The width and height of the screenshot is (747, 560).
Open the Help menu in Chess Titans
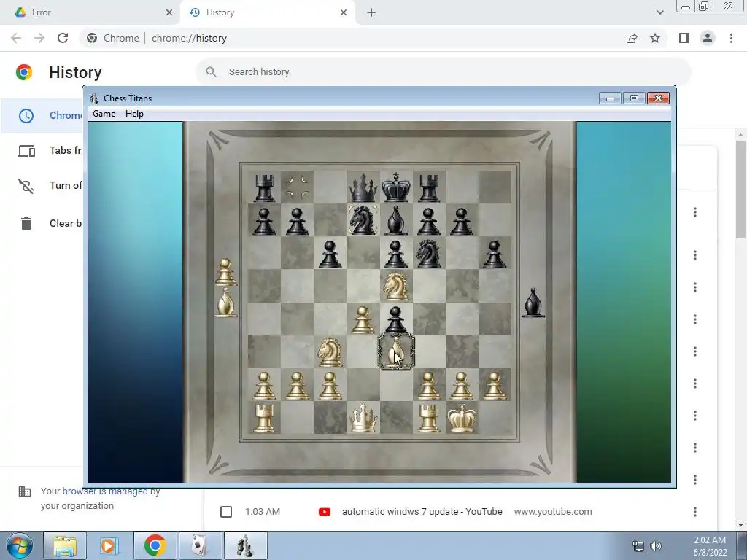pyautogui.click(x=134, y=114)
